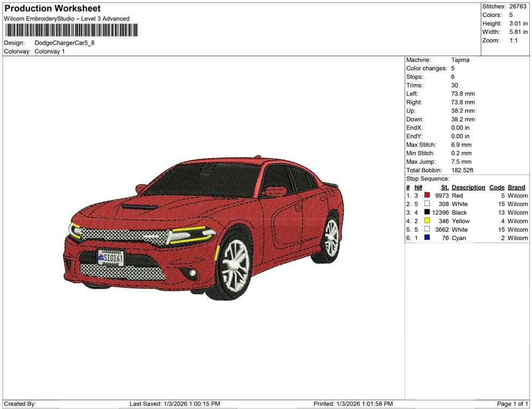The image size is (532, 409).
Task: Click the design name 'DodgeChargerCar5_8'
Action: [x=64, y=43]
